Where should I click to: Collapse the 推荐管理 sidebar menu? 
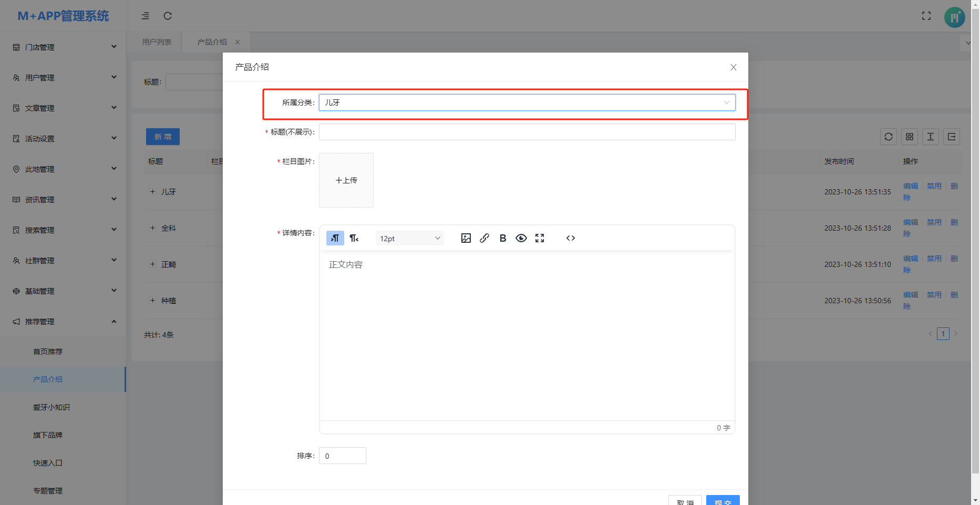pyautogui.click(x=63, y=322)
